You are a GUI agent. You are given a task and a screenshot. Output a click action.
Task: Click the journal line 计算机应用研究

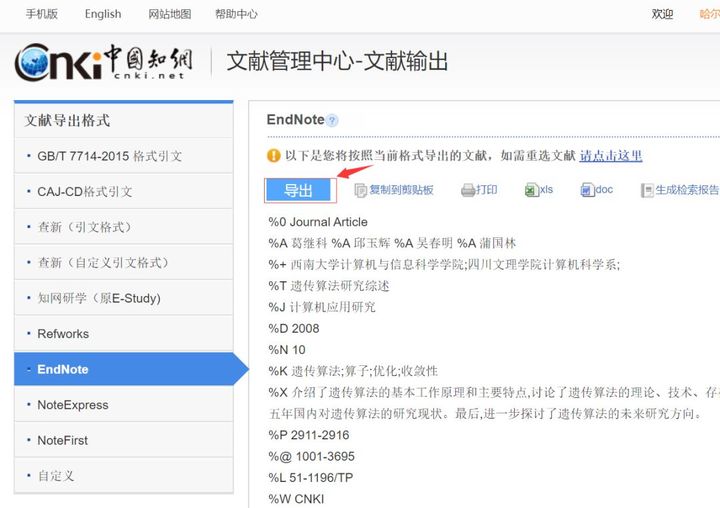point(322,307)
